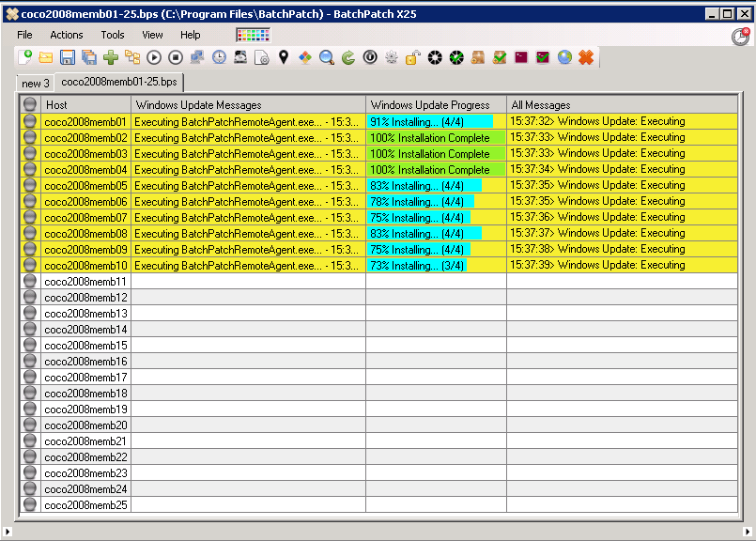Click the orange X delete icon

[586, 57]
